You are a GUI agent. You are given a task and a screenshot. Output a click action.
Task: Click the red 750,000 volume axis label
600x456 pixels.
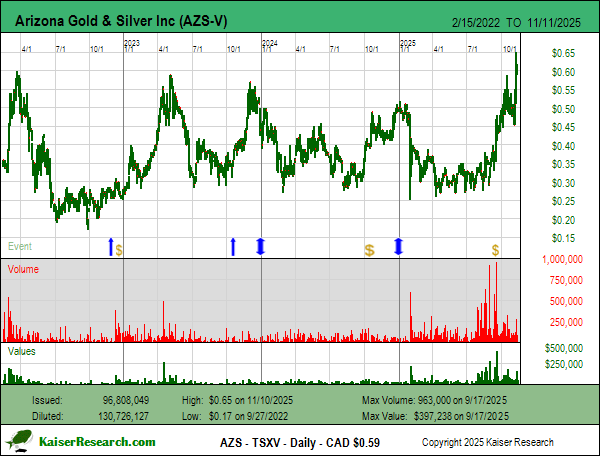566,280
